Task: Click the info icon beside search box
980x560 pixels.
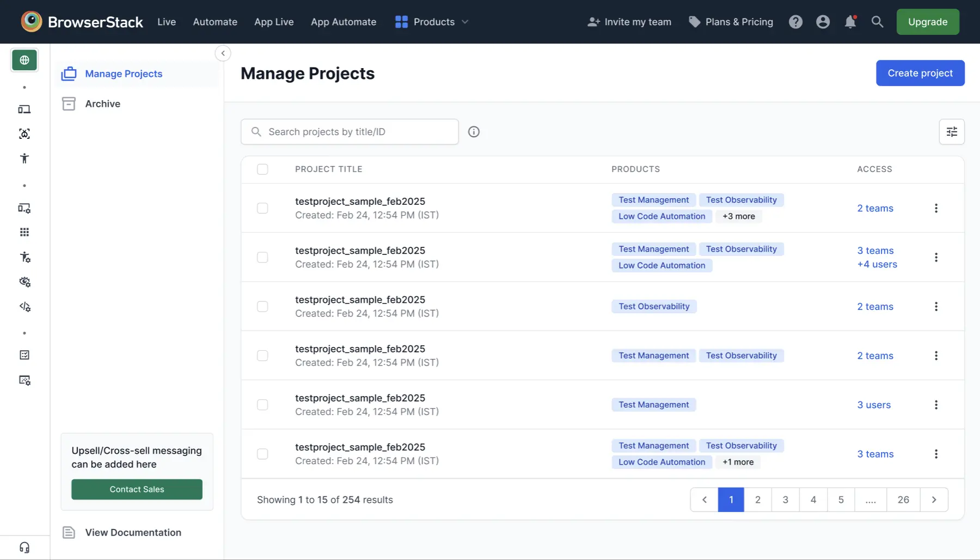Action: [474, 132]
